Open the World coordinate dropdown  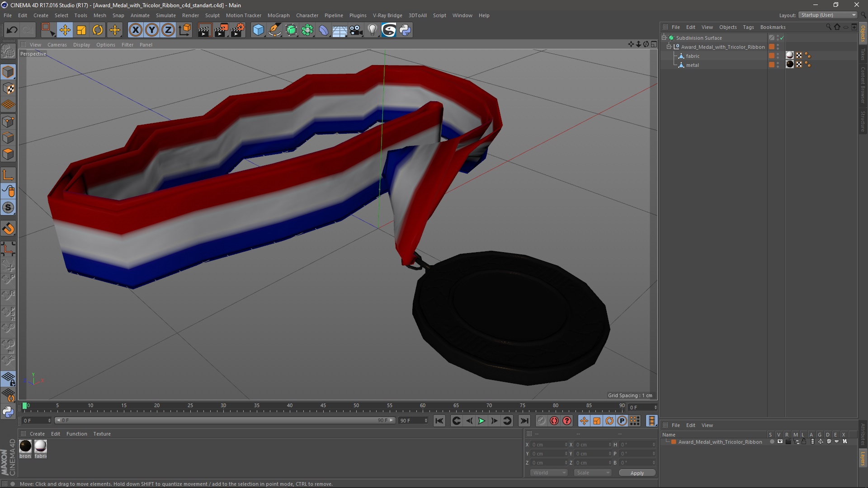549,473
